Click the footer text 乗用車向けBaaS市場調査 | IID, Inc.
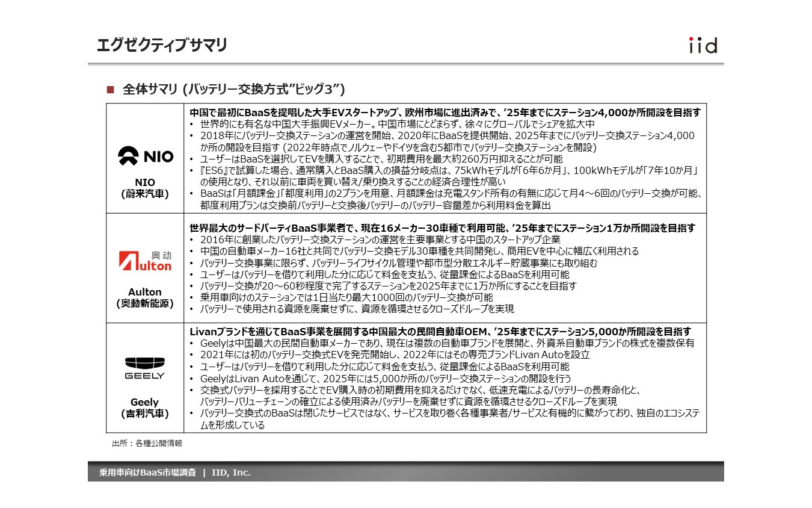Viewport: 812px width, 508px height. (175, 472)
